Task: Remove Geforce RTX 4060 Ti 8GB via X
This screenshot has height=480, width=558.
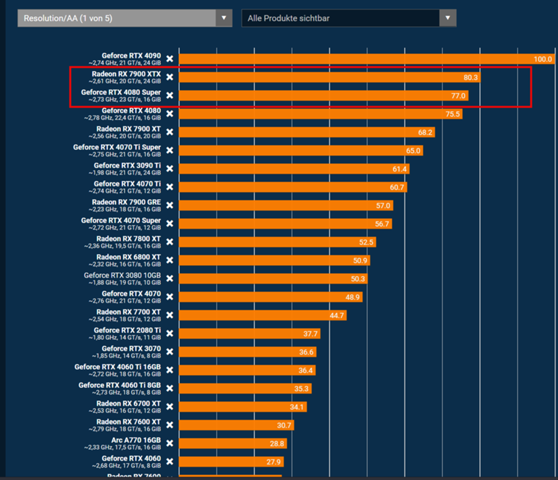Action: [x=170, y=389]
